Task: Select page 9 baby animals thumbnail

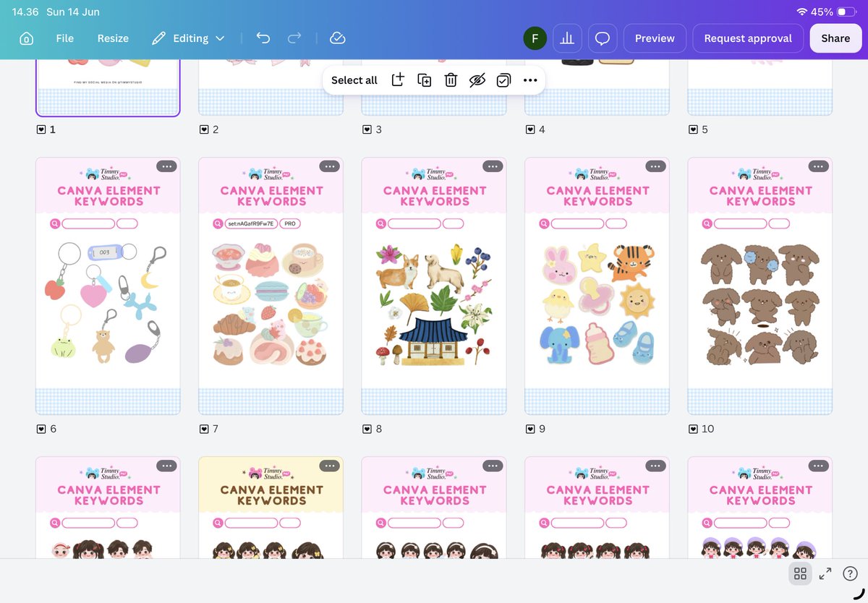Action: 597,286
